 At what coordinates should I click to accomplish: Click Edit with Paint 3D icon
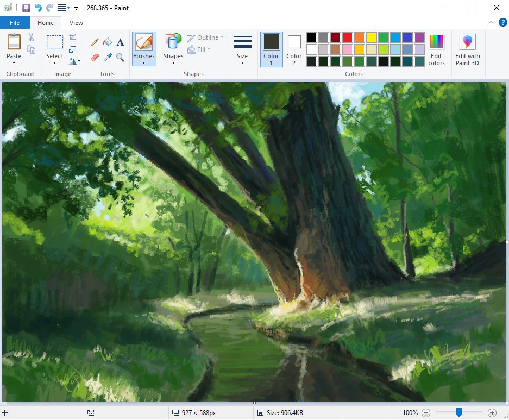(x=468, y=41)
